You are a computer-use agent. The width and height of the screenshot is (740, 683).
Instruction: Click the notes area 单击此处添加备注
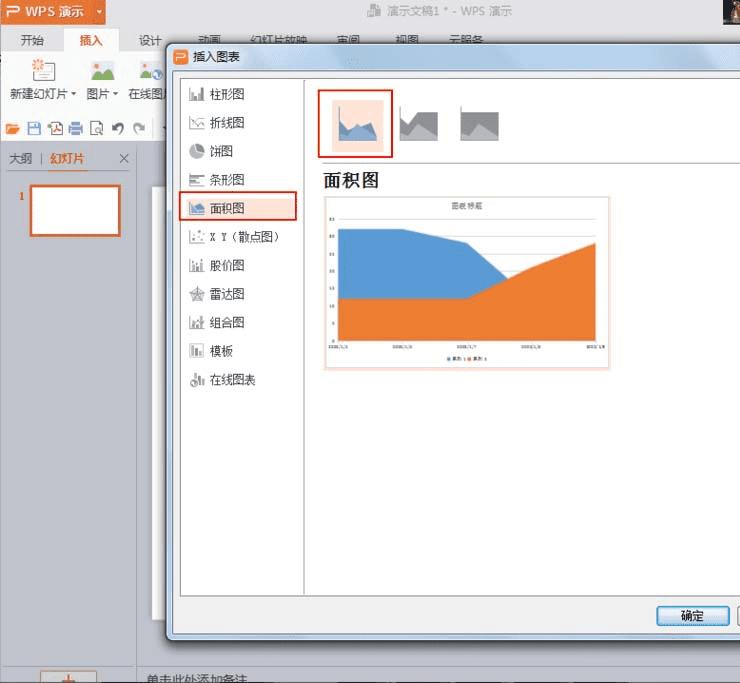tap(196, 678)
